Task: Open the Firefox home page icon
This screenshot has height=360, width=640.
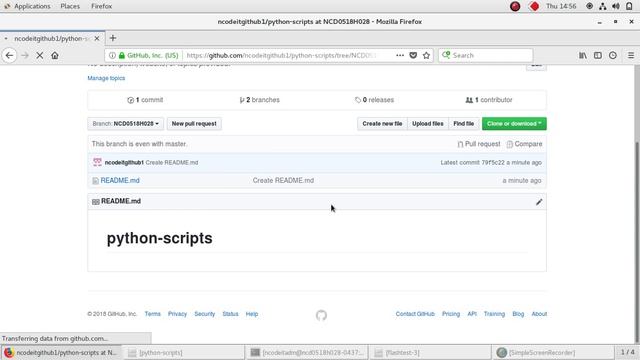Action: point(55,56)
